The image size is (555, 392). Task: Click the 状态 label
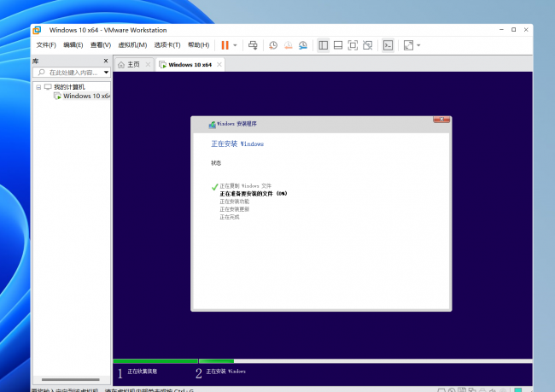[x=216, y=163]
